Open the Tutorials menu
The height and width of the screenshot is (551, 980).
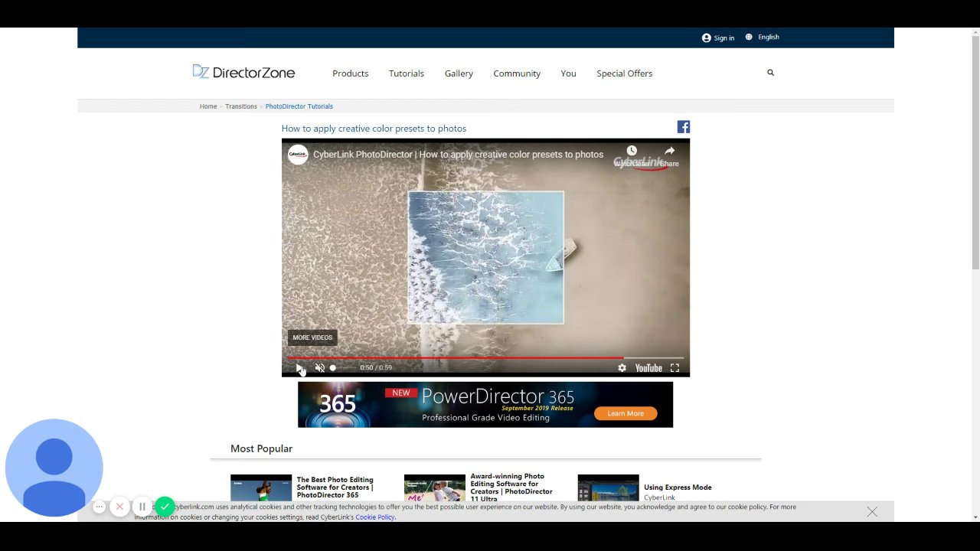407,73
